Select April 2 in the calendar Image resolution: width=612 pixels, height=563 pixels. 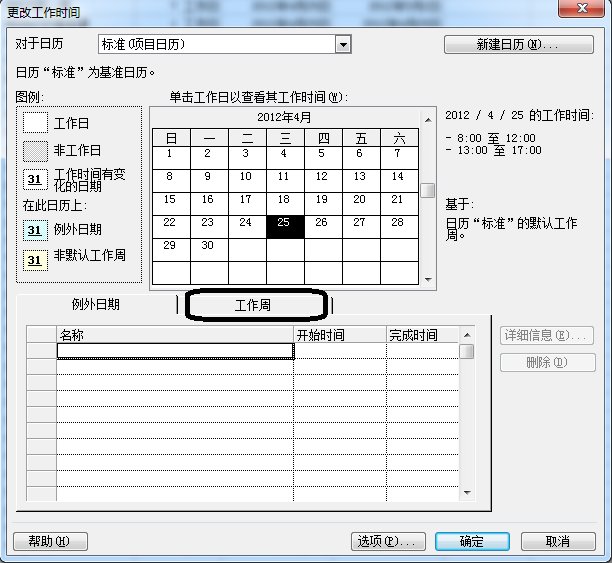(x=209, y=158)
